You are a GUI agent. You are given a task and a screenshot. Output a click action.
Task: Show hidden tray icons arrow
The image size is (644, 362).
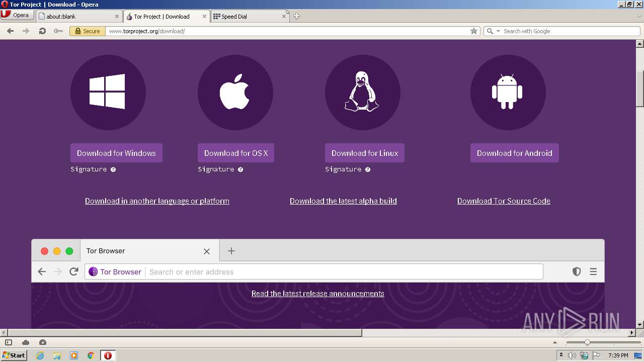[561, 355]
